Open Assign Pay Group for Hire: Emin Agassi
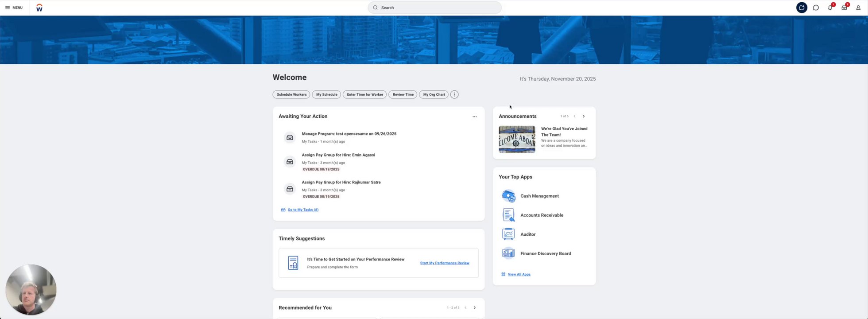 (338, 155)
